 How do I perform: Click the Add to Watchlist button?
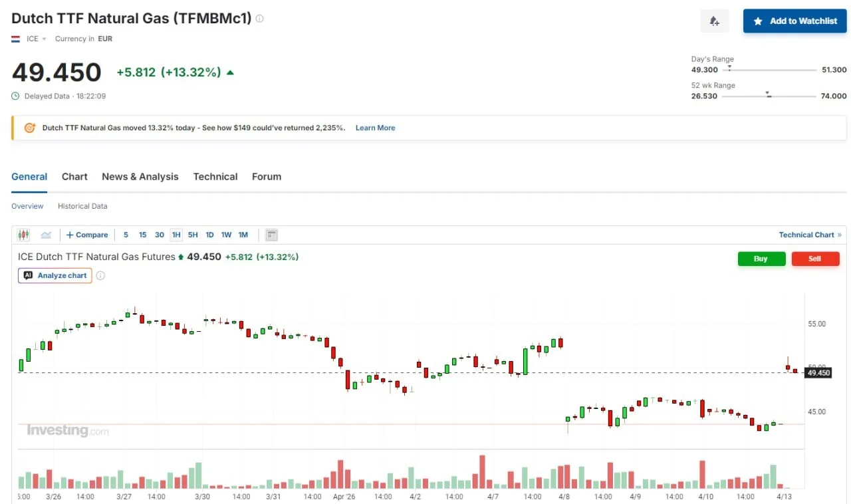pos(795,21)
